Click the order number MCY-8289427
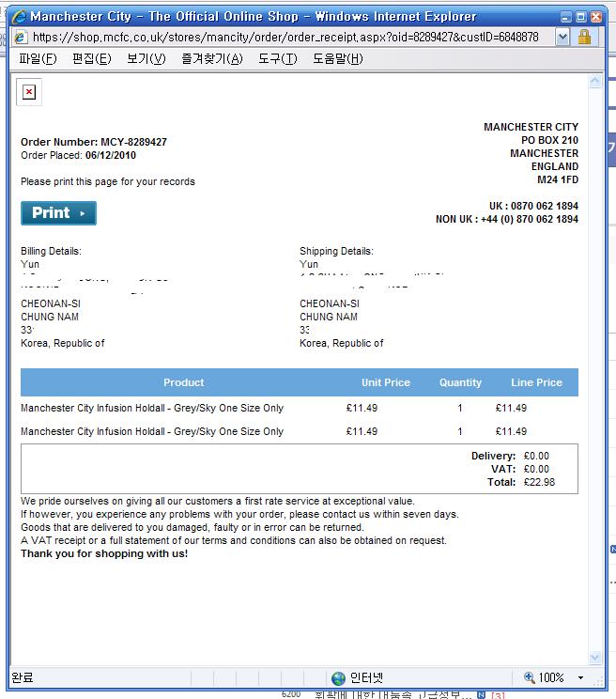 [x=133, y=142]
